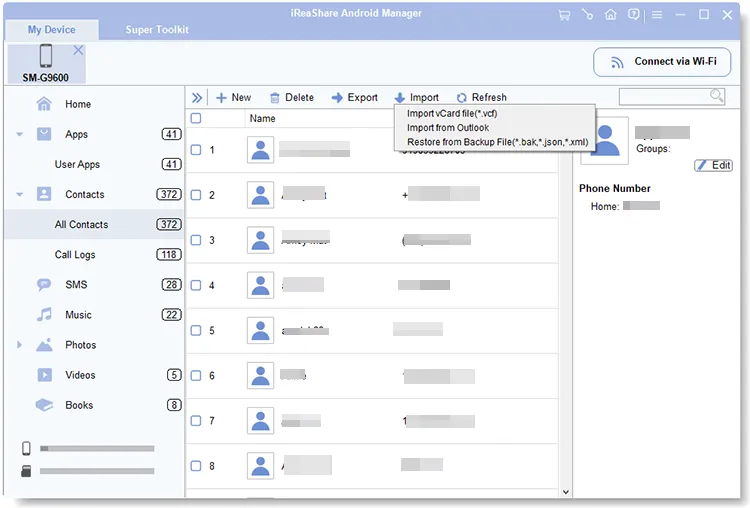
Task: Check the checkbox for contact row 8
Action: click(196, 466)
